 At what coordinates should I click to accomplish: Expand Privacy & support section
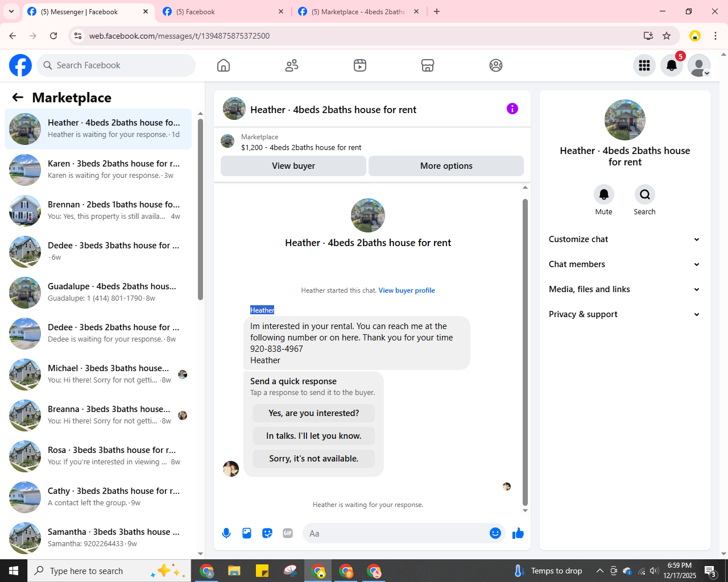(624, 314)
